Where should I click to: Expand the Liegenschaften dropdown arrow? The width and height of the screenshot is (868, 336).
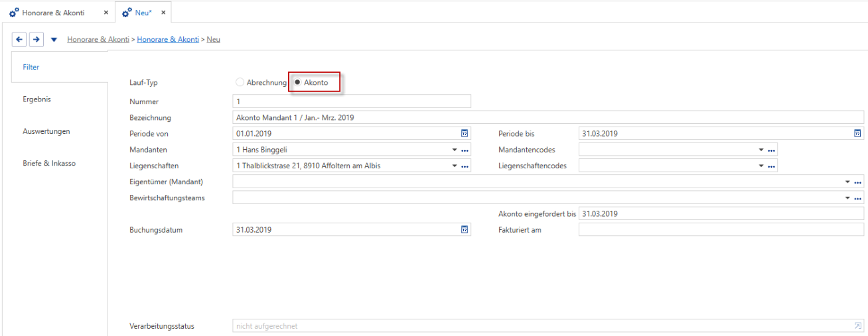(x=455, y=166)
